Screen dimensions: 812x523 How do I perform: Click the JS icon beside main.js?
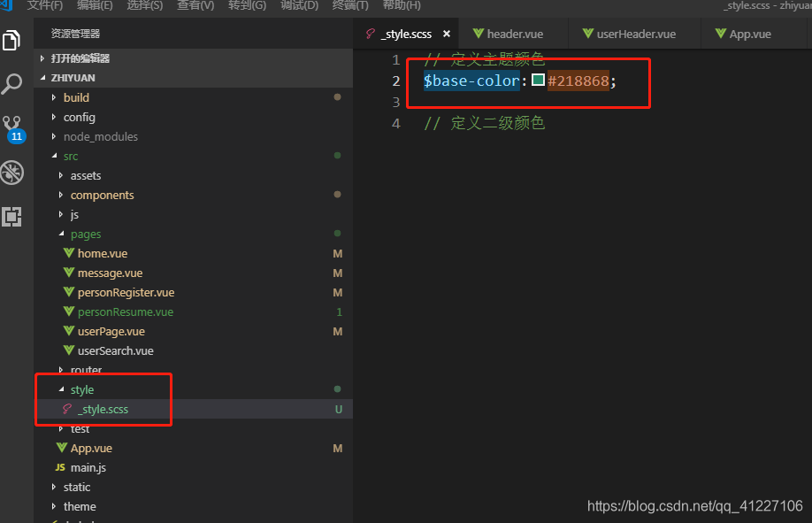(60, 467)
